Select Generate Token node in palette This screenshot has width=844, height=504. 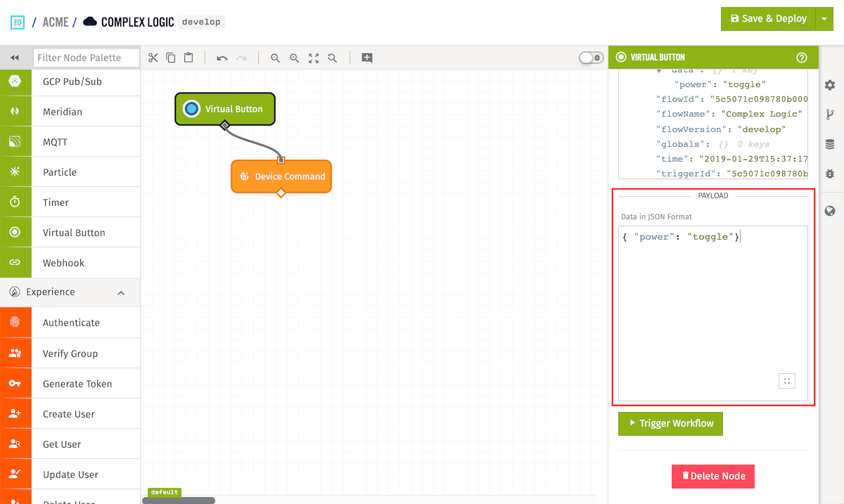point(70,384)
